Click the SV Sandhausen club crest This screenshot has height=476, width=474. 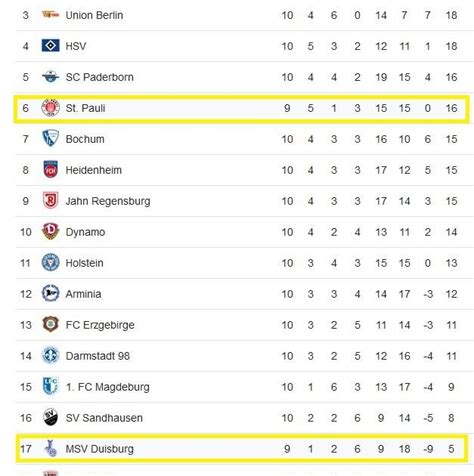pyautogui.click(x=50, y=417)
